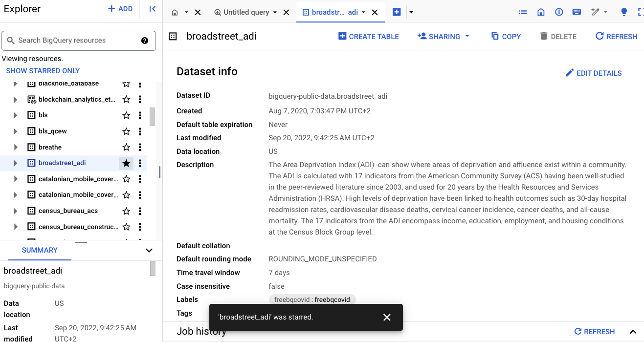Click the home building icon in top-right toolbar
644x342 pixels.
point(541,12)
